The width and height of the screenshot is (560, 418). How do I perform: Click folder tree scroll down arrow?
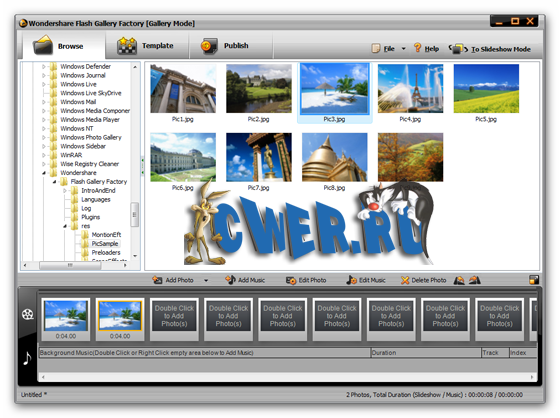(135, 256)
